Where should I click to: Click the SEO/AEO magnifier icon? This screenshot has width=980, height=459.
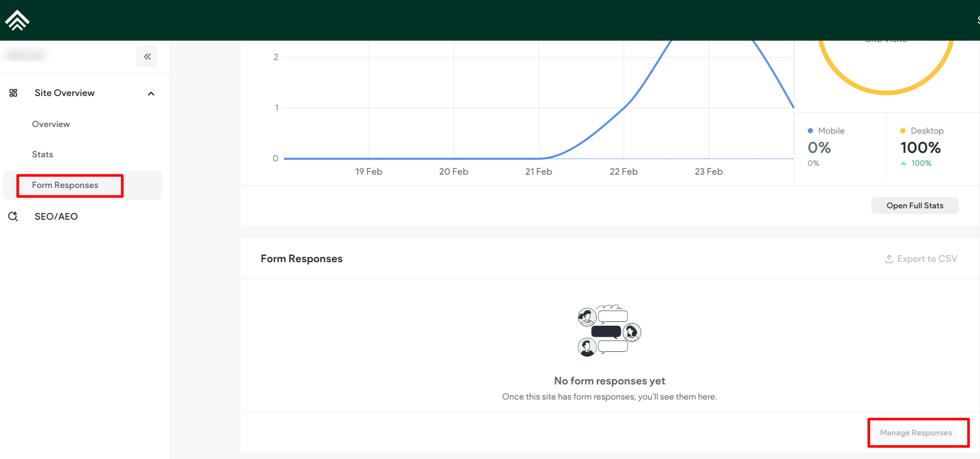(x=13, y=216)
